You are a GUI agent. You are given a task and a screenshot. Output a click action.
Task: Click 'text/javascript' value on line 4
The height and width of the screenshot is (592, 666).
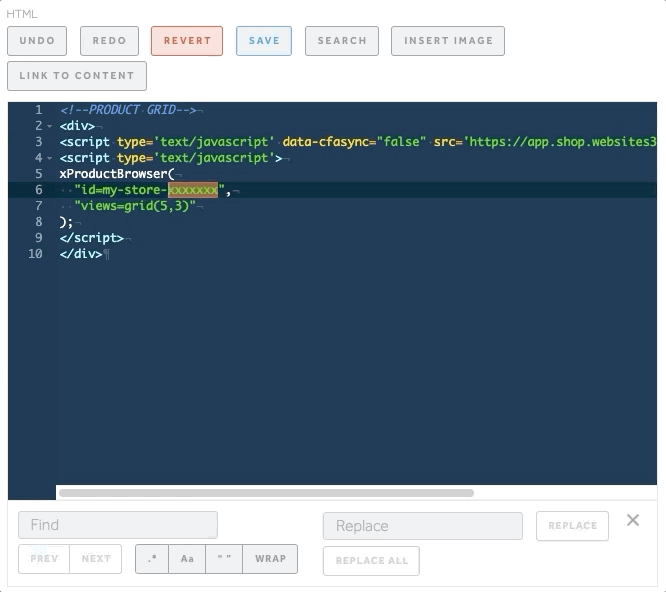pos(214,158)
